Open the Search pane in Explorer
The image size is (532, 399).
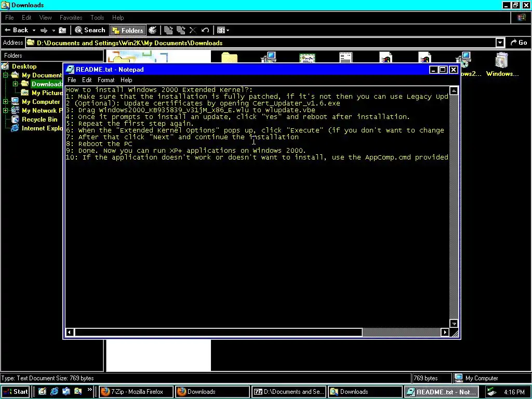coord(90,30)
